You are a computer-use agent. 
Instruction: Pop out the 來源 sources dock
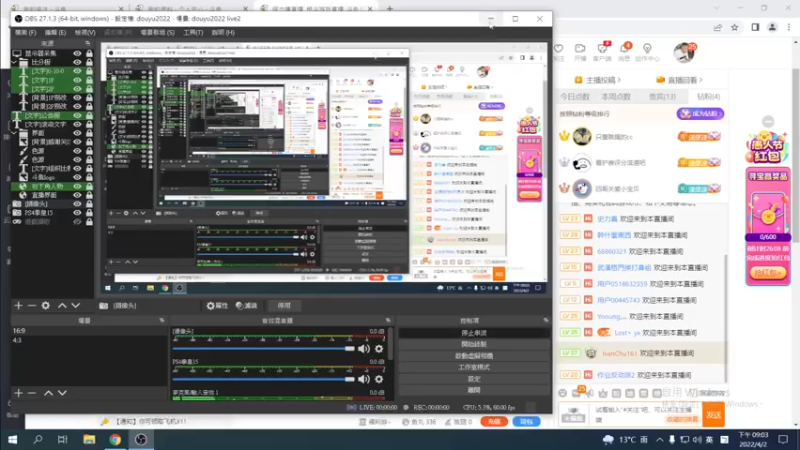tap(88, 43)
